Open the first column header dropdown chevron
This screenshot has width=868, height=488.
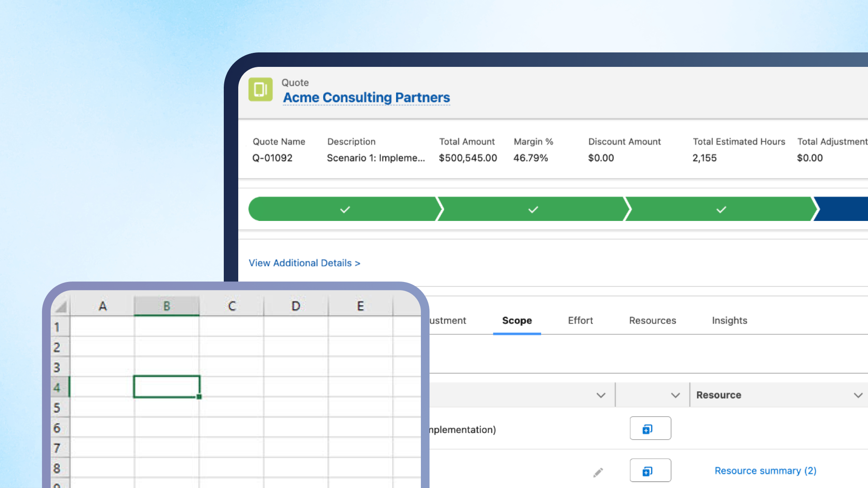click(600, 395)
